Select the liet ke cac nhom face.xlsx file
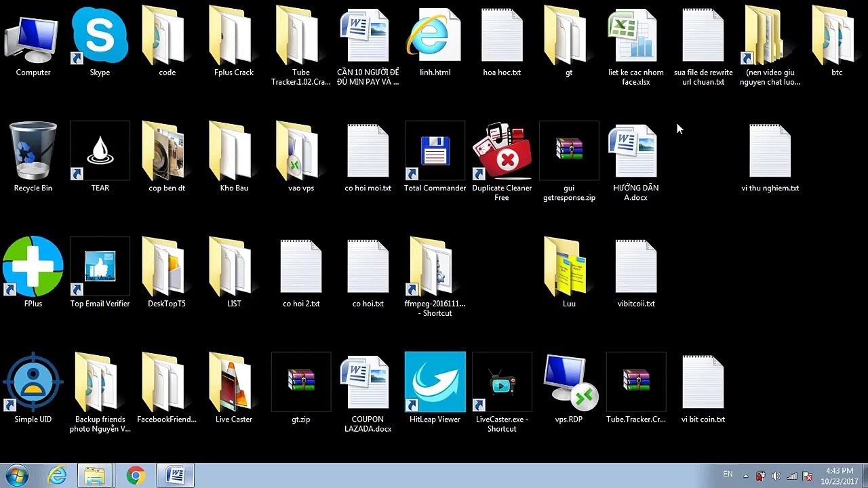 coord(636,47)
